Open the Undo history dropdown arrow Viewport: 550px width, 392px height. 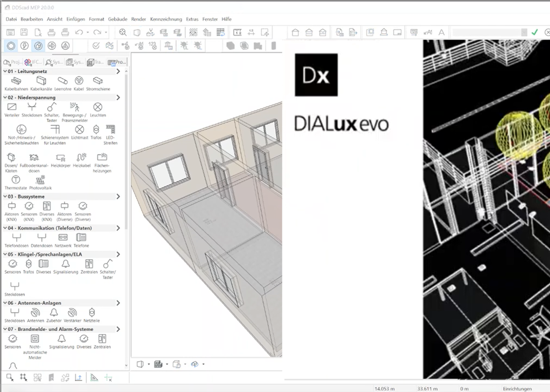[88, 32]
